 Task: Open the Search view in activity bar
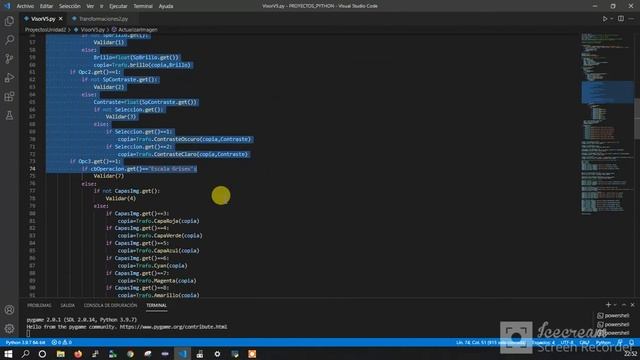coord(9,40)
